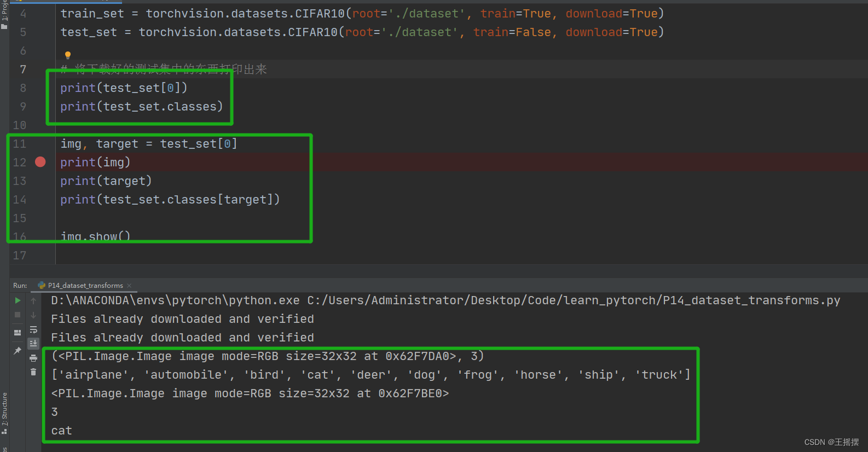The height and width of the screenshot is (452, 868).
Task: Click the PIL image tuple output line
Action: (268, 356)
